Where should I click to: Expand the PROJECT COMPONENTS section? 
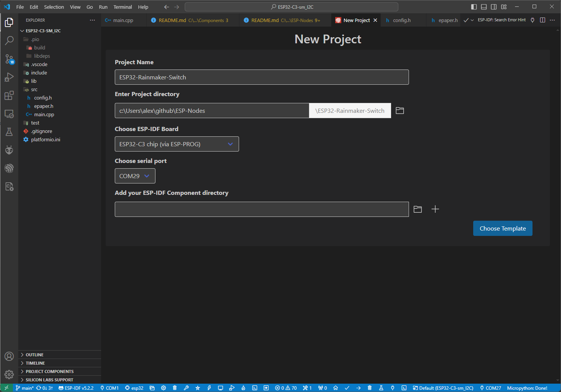(60, 371)
